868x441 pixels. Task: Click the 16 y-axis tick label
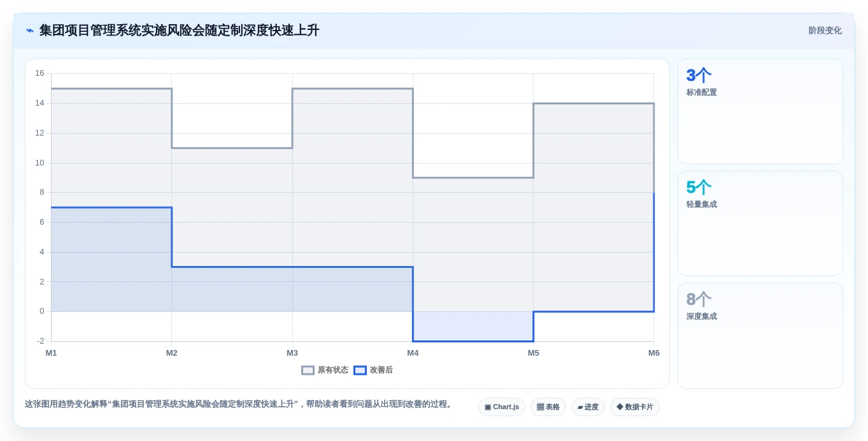tap(39, 73)
